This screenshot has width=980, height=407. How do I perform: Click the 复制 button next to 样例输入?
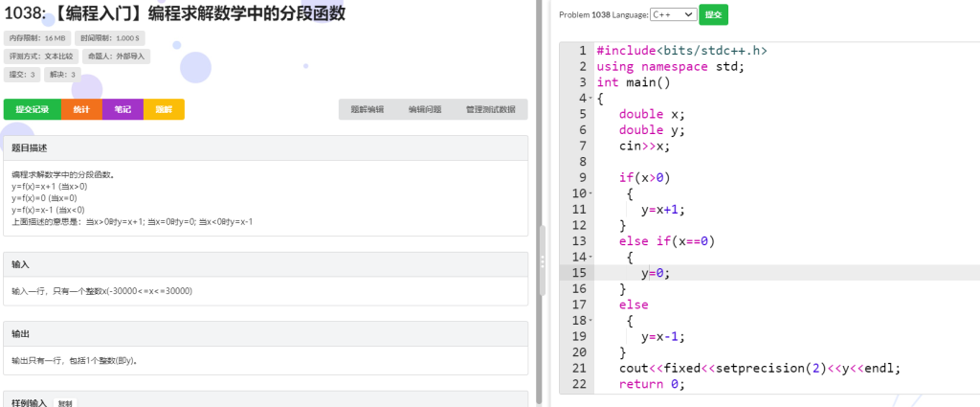click(x=65, y=403)
